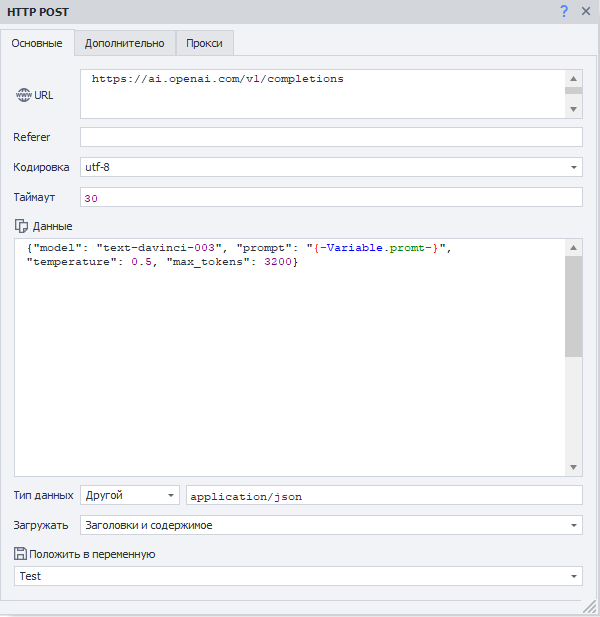Open the Прокси tab
600x617 pixels.
click(x=205, y=43)
